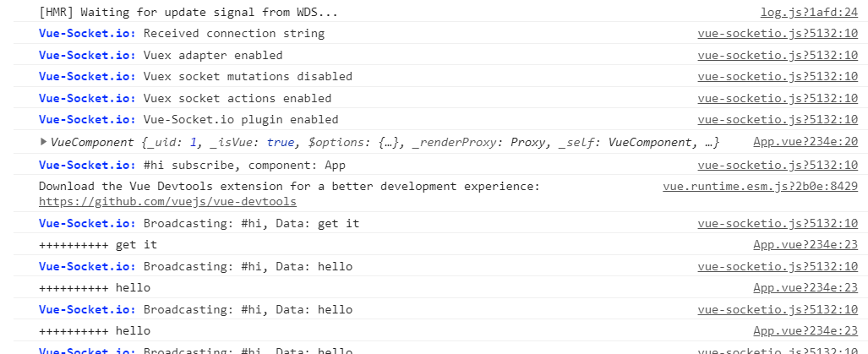Open source link for "Vuex socket actions enabled"
Image resolution: width=868 pixels, height=354 pixels.
click(778, 98)
